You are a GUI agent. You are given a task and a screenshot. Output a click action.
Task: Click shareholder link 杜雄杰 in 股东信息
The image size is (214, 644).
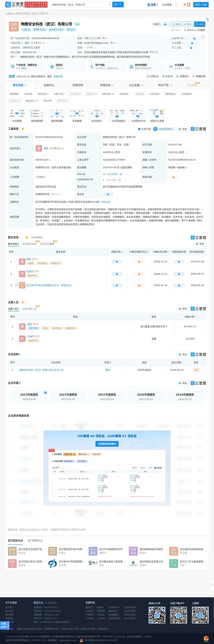[30, 271]
